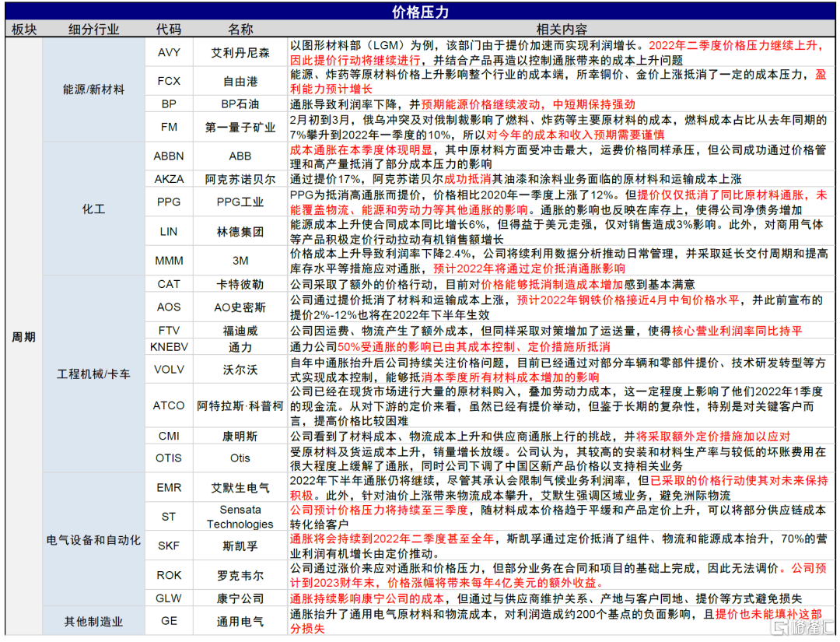Click company name "林德集团"
The image size is (840, 642).
pyautogui.click(x=240, y=232)
